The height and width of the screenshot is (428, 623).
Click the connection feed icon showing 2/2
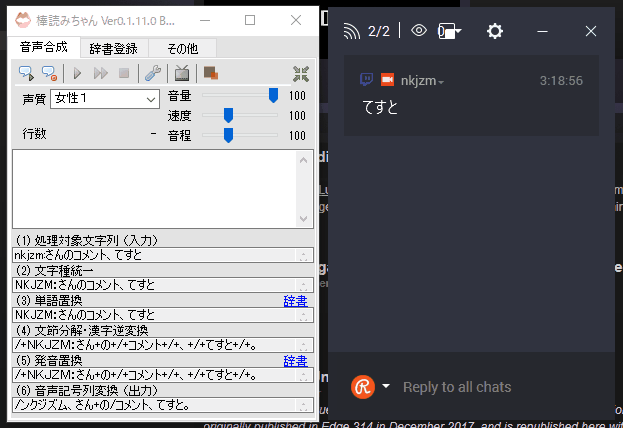click(352, 31)
